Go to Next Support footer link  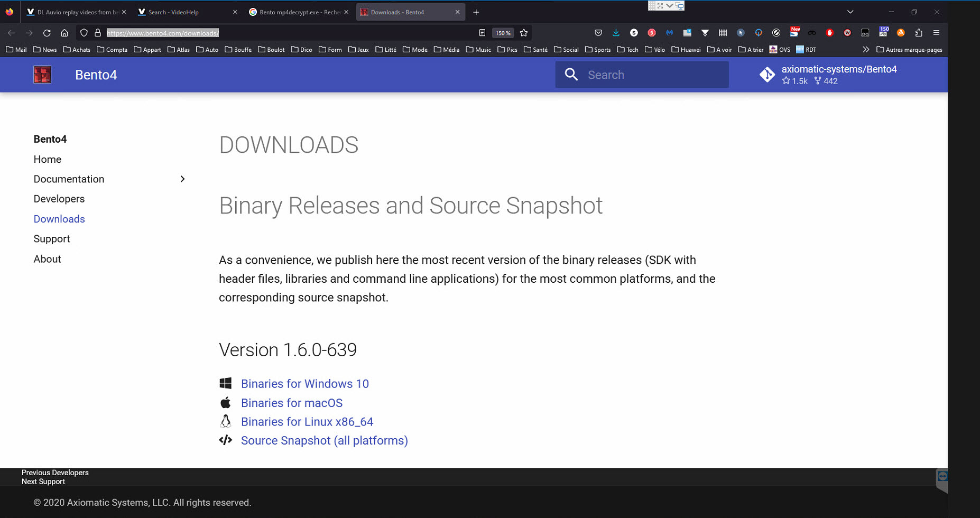(x=43, y=482)
